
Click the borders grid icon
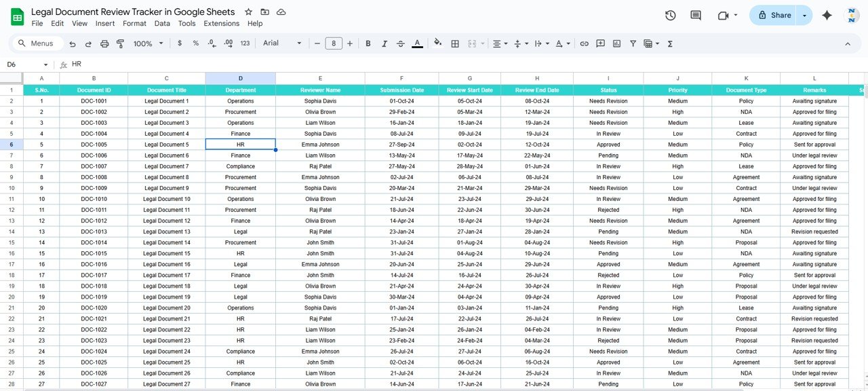tap(455, 43)
